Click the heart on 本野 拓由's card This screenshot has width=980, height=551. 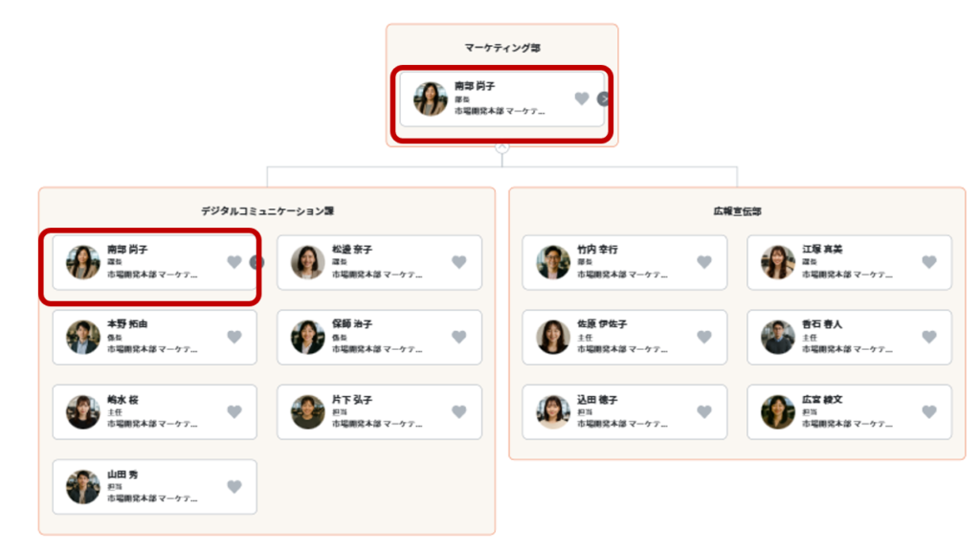tap(234, 337)
